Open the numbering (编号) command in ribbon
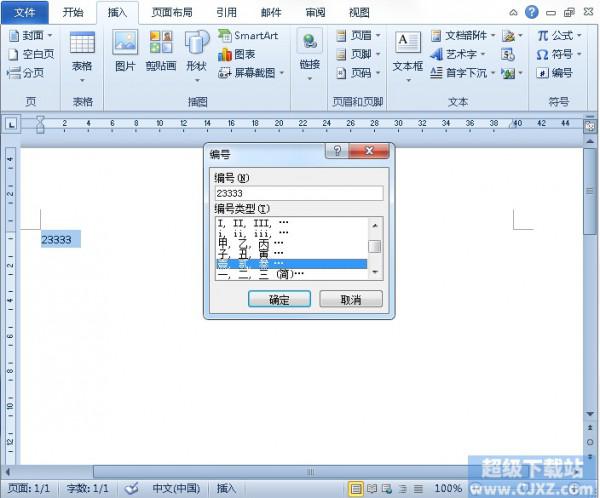Viewport: 600px width, 498px height. coord(554,72)
